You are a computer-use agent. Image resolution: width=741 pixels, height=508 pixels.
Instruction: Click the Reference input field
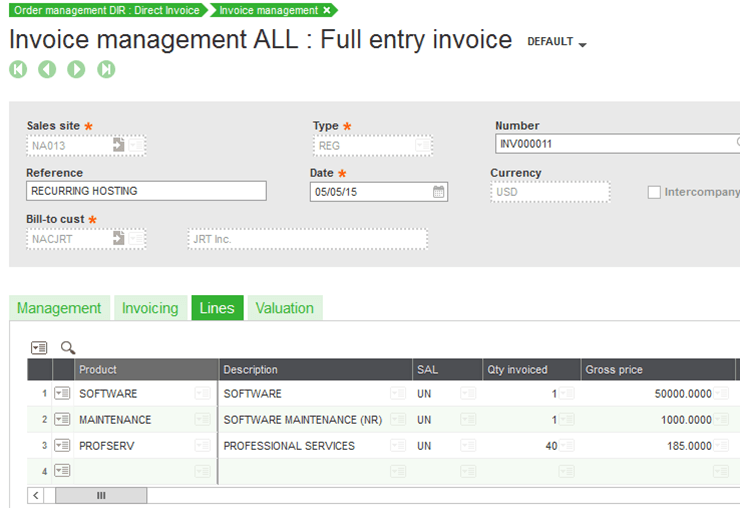tap(146, 191)
